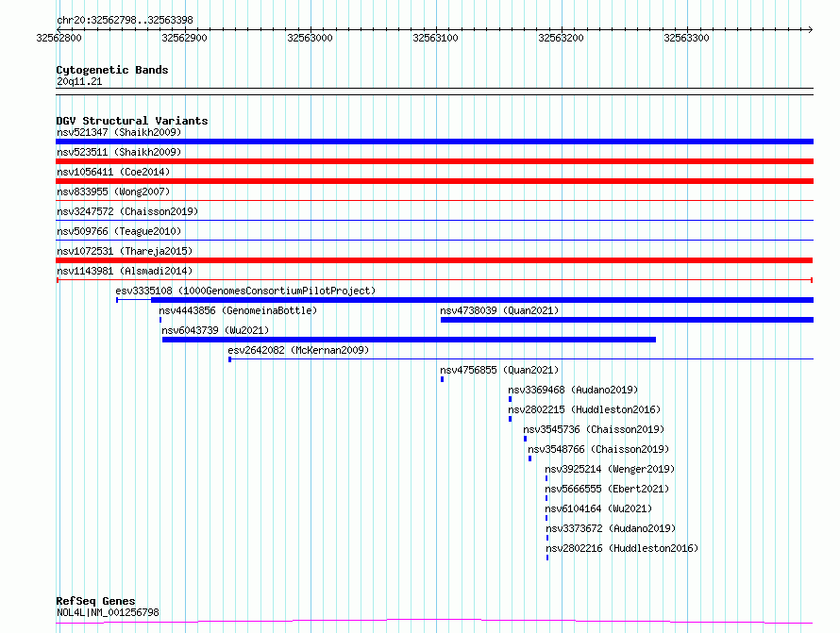
Task: Click the nsv2802215 (Huddleston2016) label
Action: pos(584,409)
